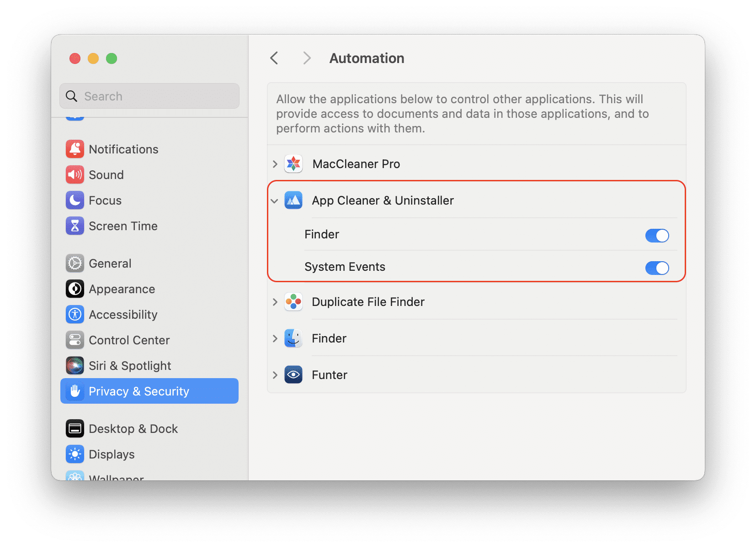Click the Appearance circular icon
The image size is (756, 548).
(x=75, y=289)
